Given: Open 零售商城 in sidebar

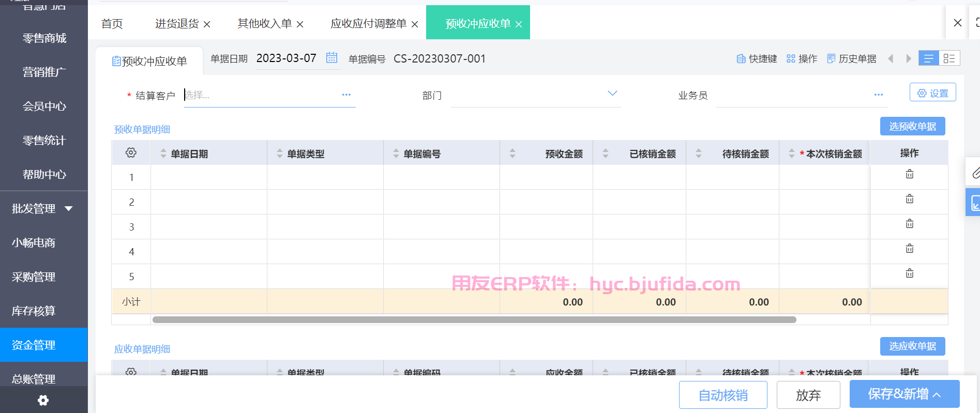Looking at the screenshot, I should (44, 38).
